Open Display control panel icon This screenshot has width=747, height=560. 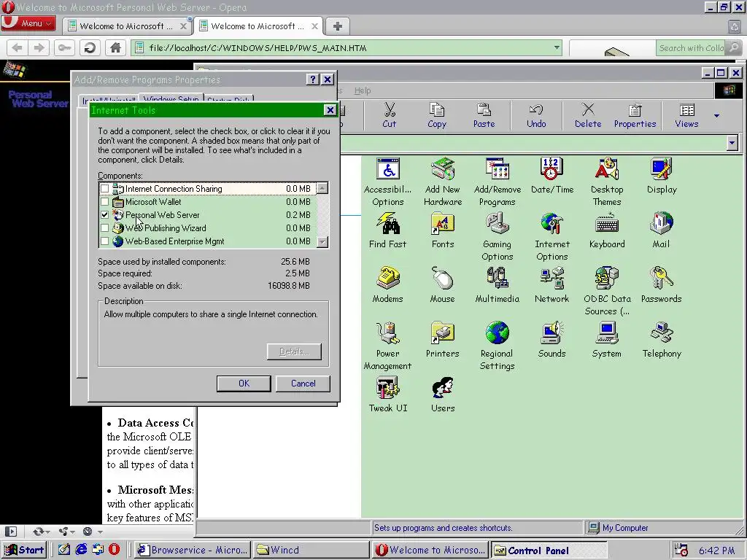point(662,176)
